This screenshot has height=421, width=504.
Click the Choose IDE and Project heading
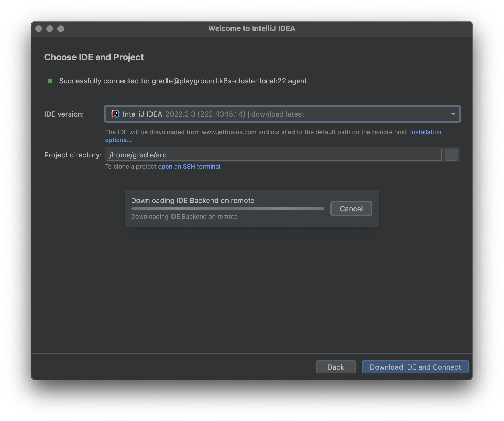(x=94, y=57)
